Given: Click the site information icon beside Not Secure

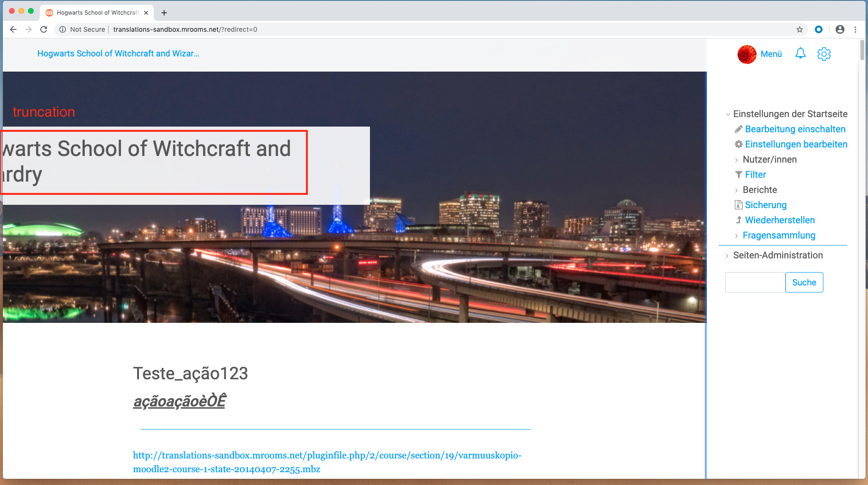Looking at the screenshot, I should 63,29.
